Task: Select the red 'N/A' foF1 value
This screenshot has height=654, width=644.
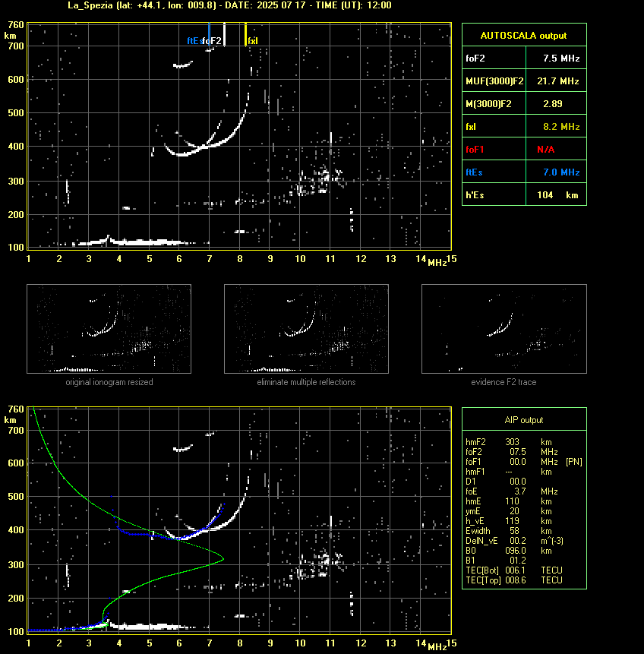Action: click(x=545, y=150)
